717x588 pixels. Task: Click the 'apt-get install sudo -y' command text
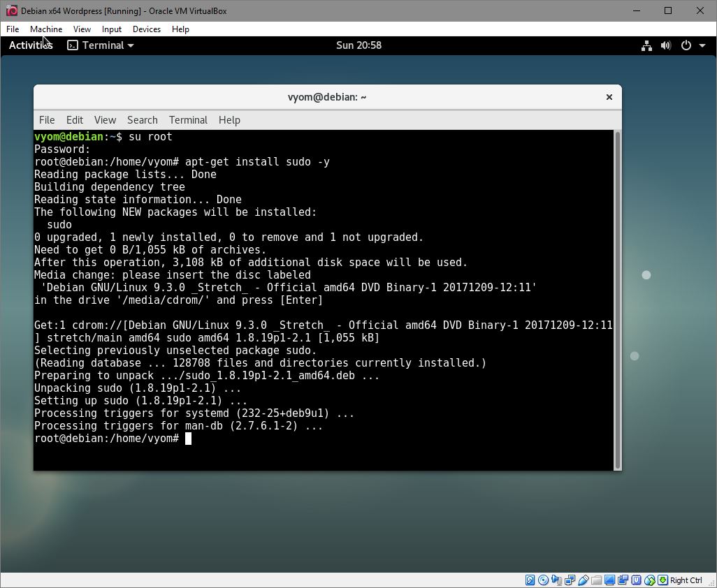[257, 162]
